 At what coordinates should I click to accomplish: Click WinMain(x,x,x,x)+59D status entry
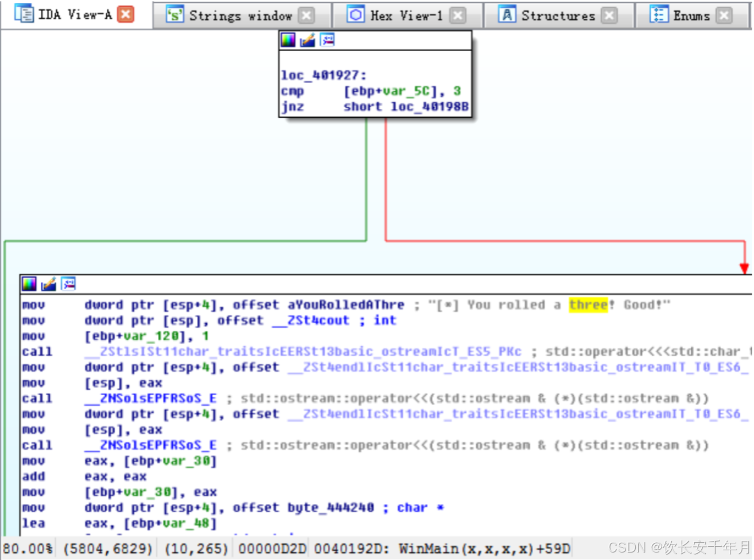(x=485, y=549)
